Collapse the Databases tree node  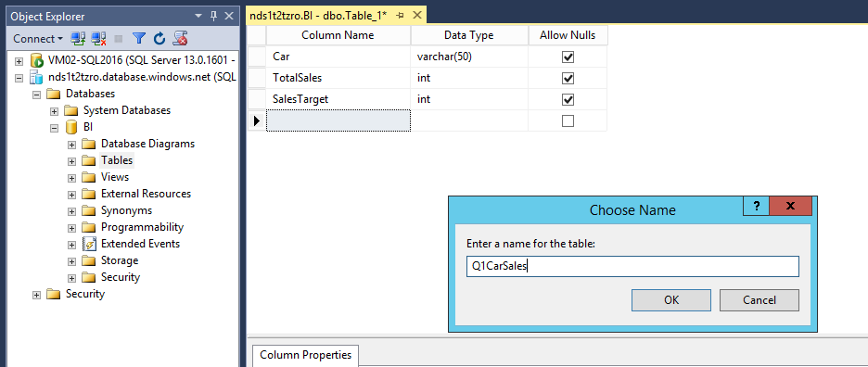pos(36,95)
